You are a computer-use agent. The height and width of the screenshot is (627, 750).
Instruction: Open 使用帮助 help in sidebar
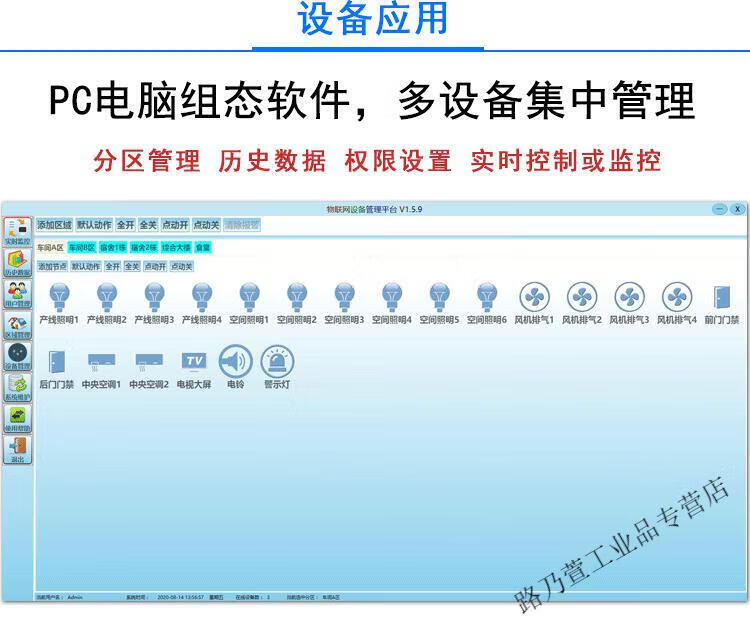[17, 418]
